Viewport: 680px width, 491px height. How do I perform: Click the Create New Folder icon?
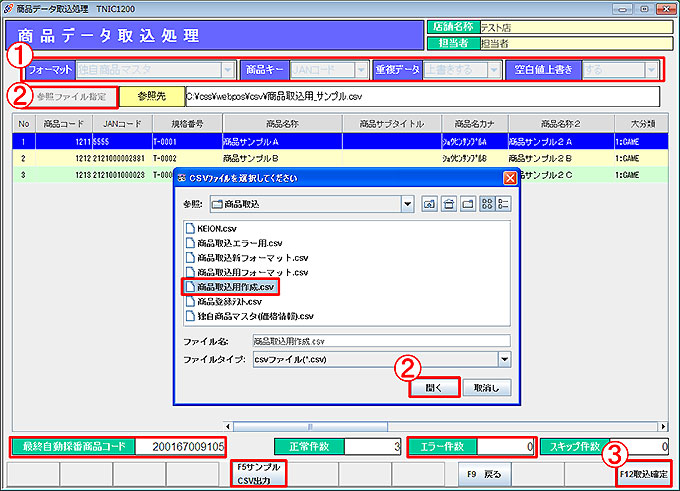(469, 204)
